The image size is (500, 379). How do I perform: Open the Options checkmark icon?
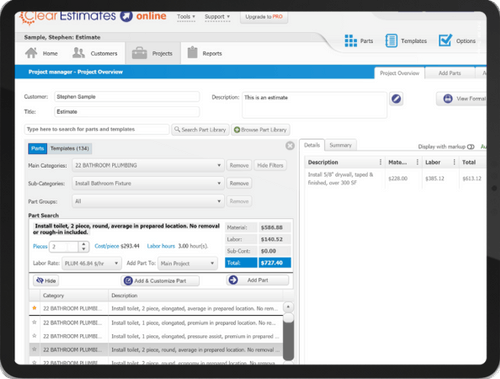click(x=445, y=40)
